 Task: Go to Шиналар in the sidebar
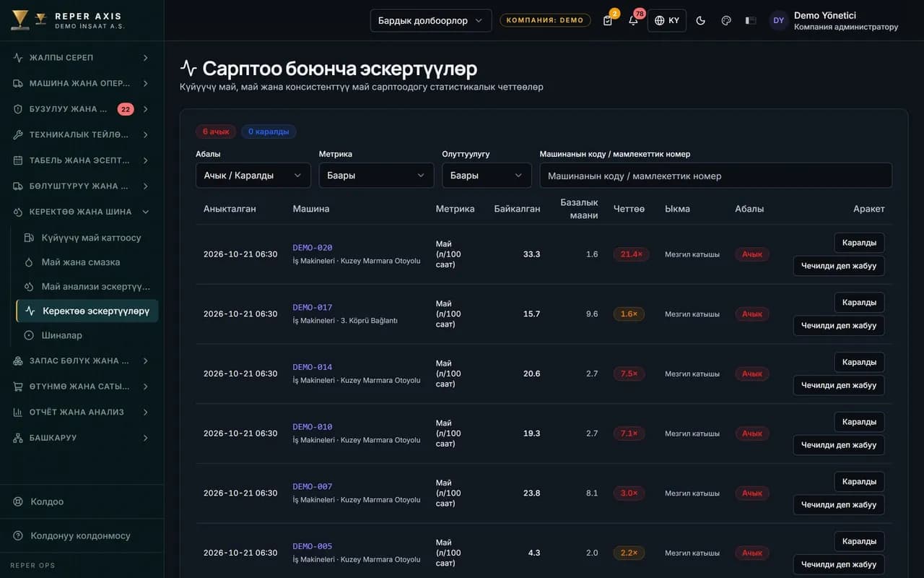pos(87,335)
